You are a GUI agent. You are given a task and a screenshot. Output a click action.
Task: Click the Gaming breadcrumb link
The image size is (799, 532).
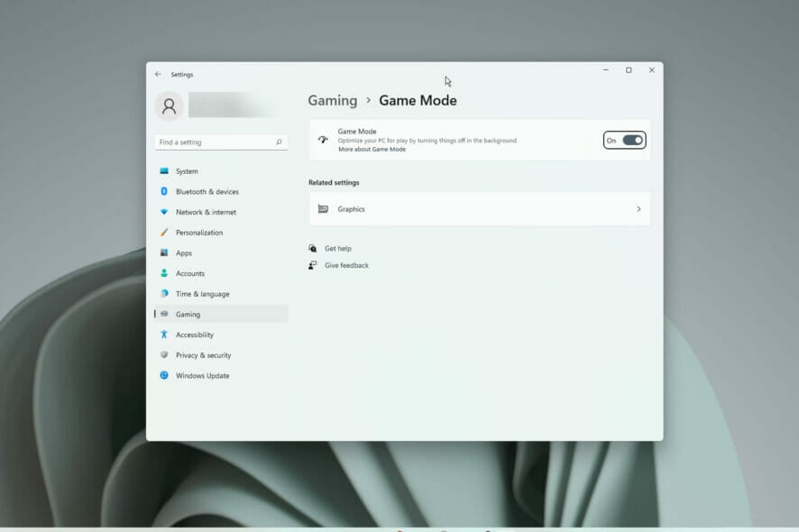click(333, 100)
